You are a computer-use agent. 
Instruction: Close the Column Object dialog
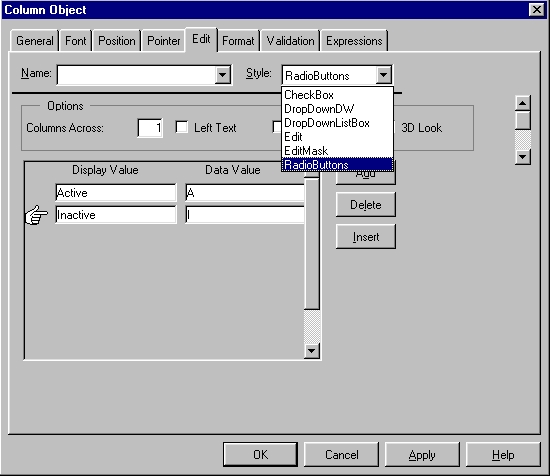pyautogui.click(x=536, y=9)
